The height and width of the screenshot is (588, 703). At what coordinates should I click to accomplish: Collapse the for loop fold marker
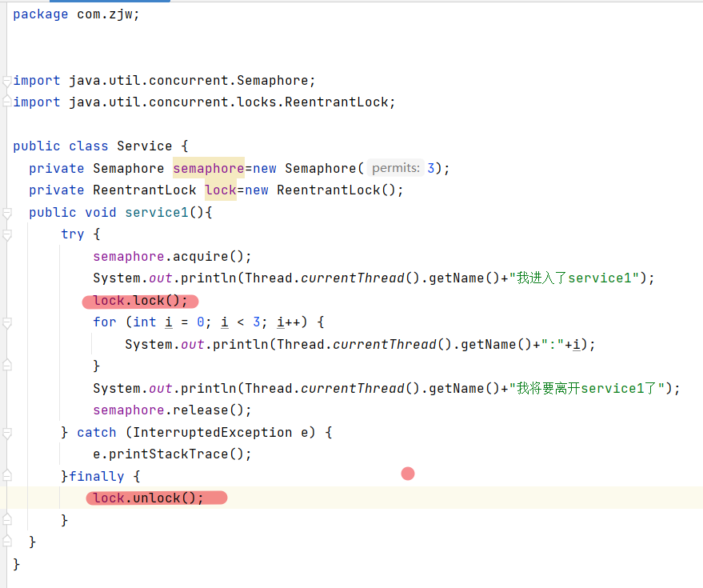click(6, 323)
